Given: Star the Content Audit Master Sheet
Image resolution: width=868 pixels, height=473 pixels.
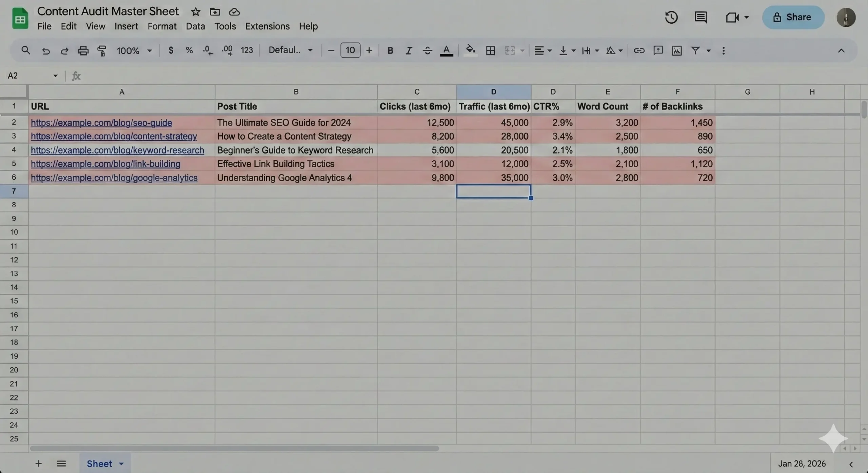Looking at the screenshot, I should coord(195,12).
